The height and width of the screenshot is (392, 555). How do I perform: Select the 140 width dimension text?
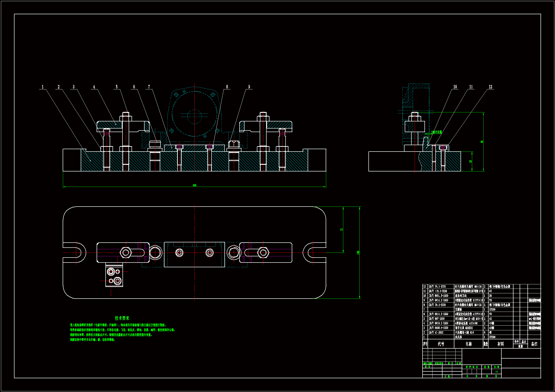[358, 252]
